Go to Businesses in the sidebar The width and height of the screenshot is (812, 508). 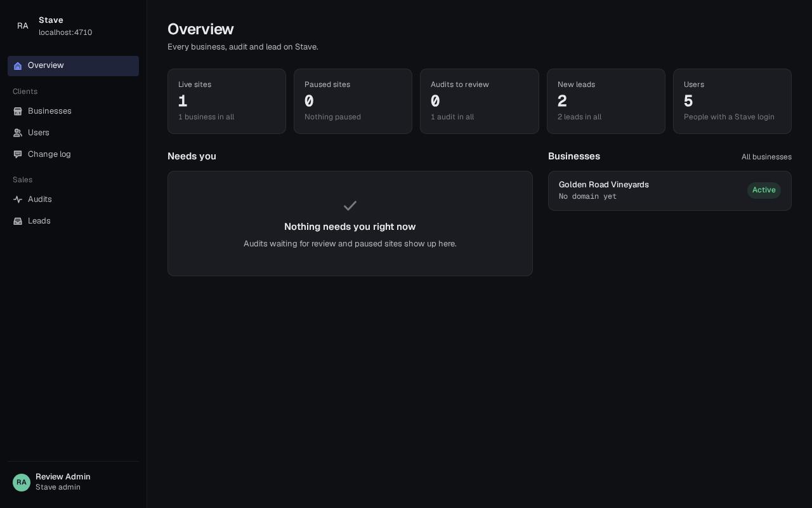click(x=73, y=112)
